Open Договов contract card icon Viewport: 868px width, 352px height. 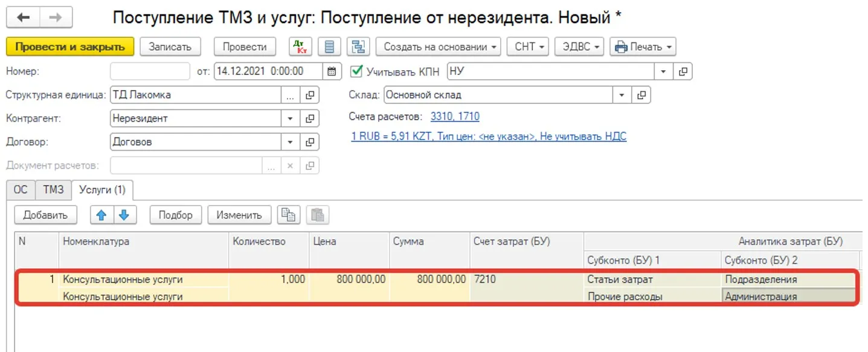tap(310, 142)
